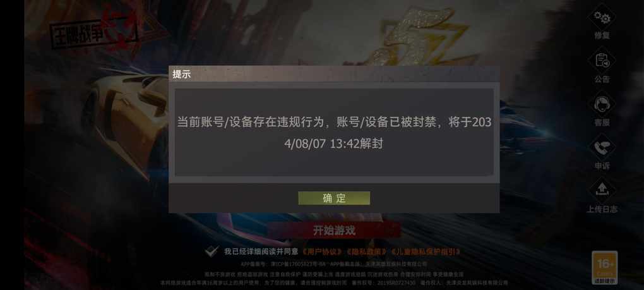Open the 申诉 appeal phone icon
This screenshot has width=644, height=290.
[x=602, y=153]
